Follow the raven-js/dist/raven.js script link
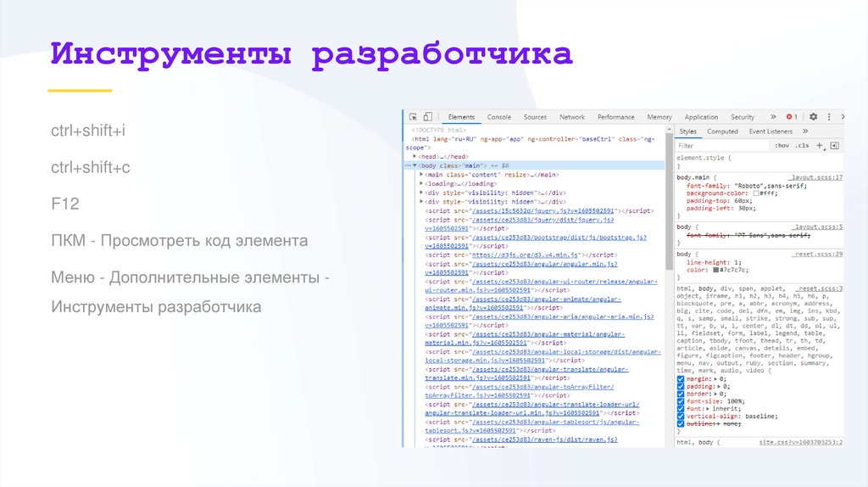This screenshot has width=868, height=487. point(544,439)
